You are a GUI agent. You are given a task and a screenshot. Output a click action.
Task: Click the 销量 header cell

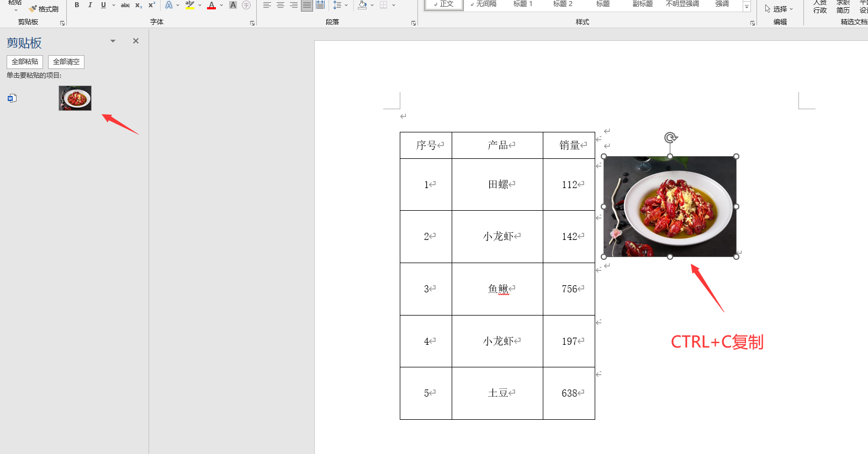[x=569, y=146]
